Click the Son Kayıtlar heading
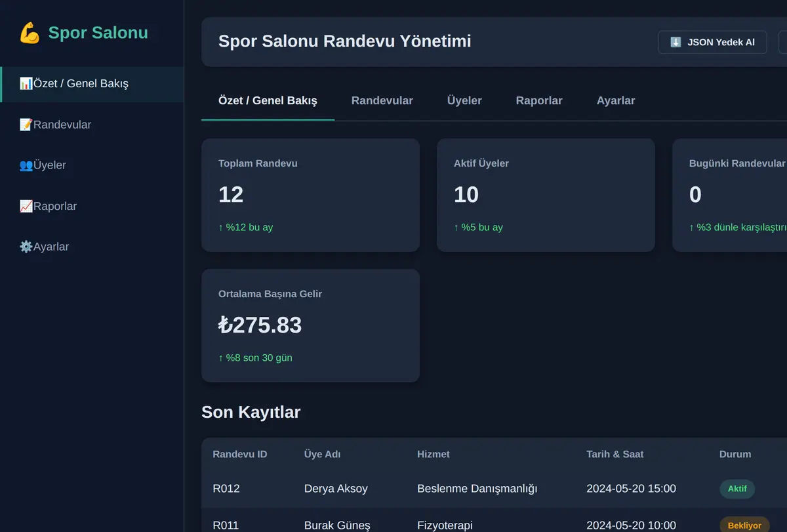Screen dimensions: 787x532 click(251, 412)
